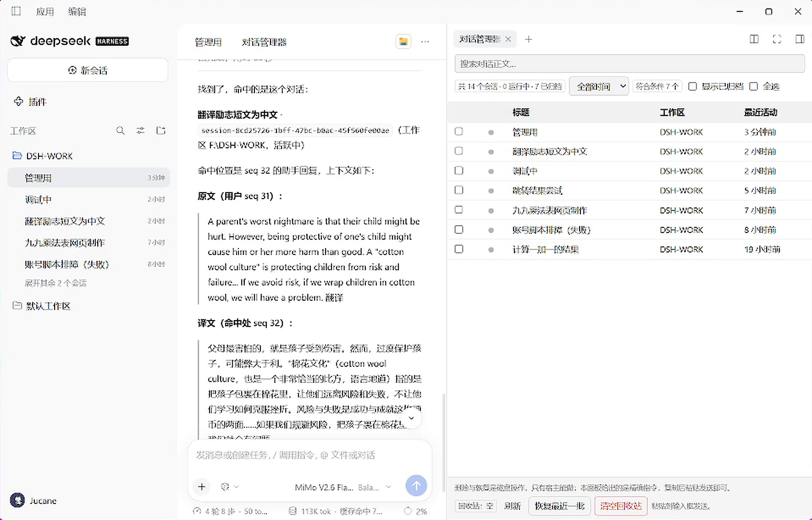Check the 管理用 conversation row checkbox
The width and height of the screenshot is (812, 520).
click(458, 132)
